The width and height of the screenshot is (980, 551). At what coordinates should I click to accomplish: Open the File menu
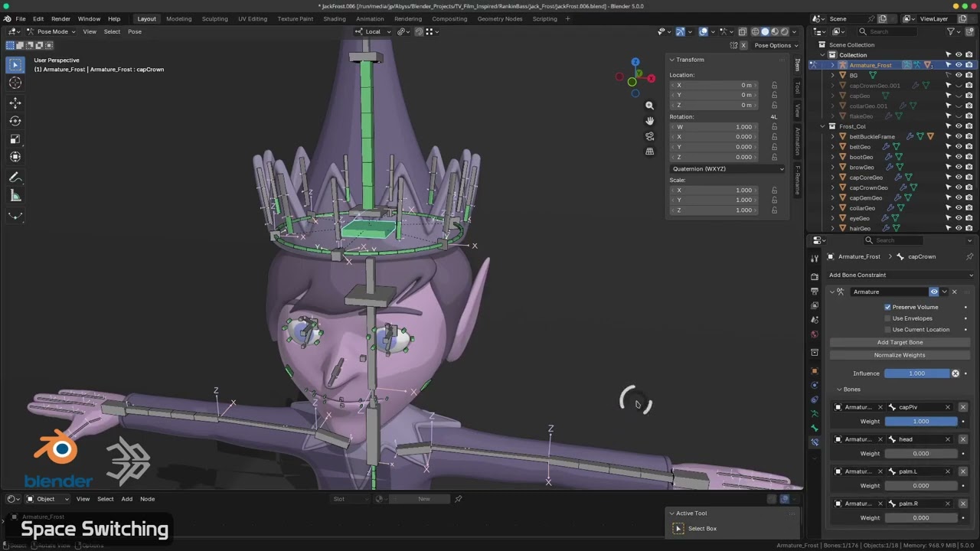(x=21, y=18)
